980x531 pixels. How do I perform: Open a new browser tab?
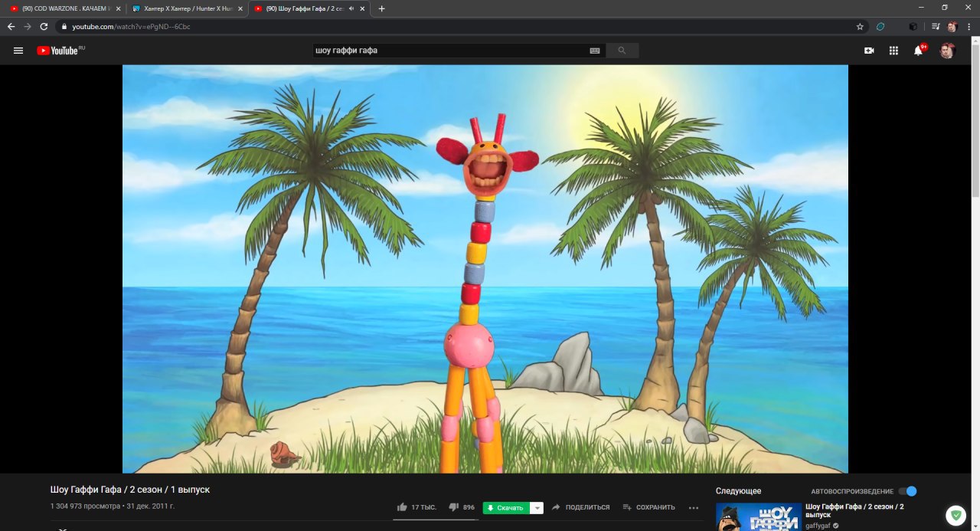(x=382, y=8)
